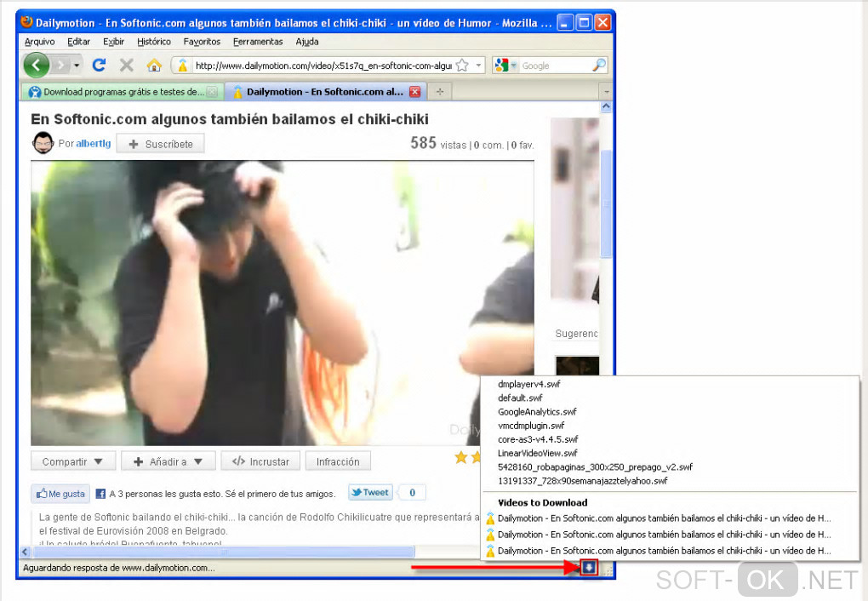This screenshot has width=868, height=601.
Task: Click the Firefox icon in title bar
Action: (x=26, y=22)
